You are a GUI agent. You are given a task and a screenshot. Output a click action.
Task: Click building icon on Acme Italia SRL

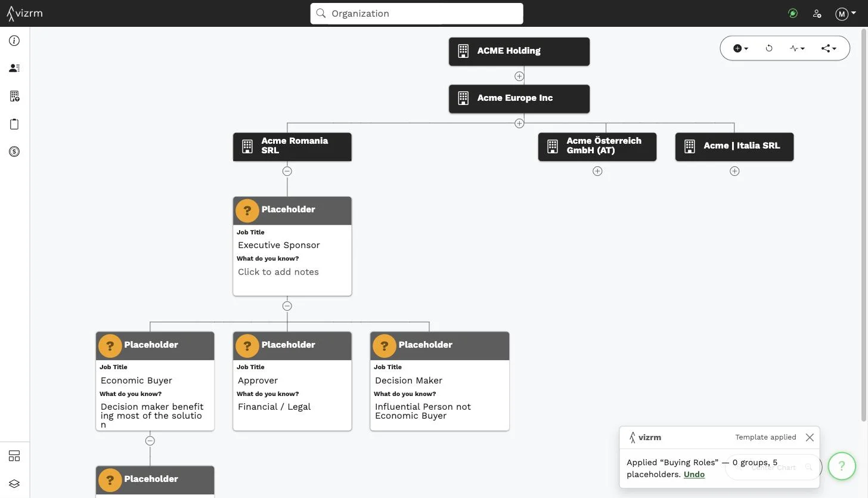pos(690,146)
